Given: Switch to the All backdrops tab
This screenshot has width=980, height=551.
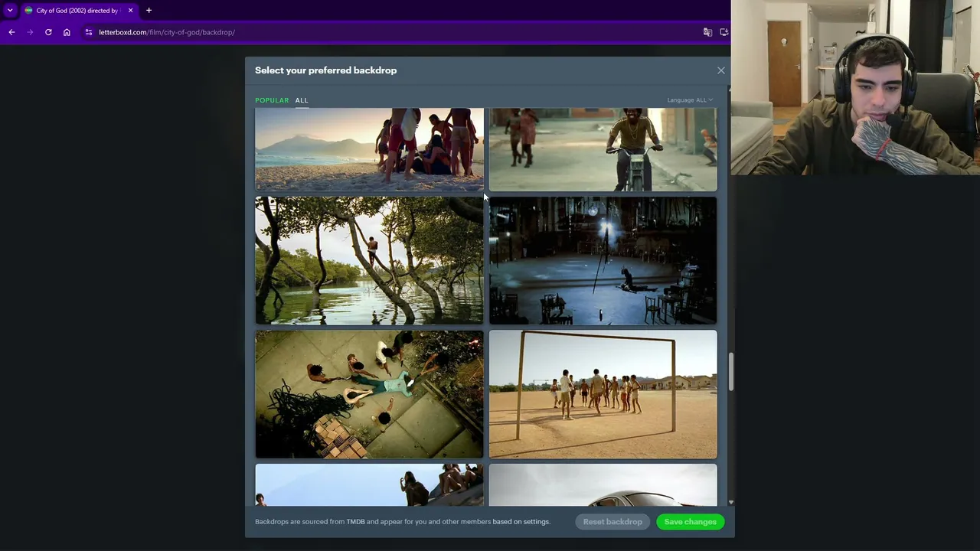Looking at the screenshot, I should [x=302, y=100].
